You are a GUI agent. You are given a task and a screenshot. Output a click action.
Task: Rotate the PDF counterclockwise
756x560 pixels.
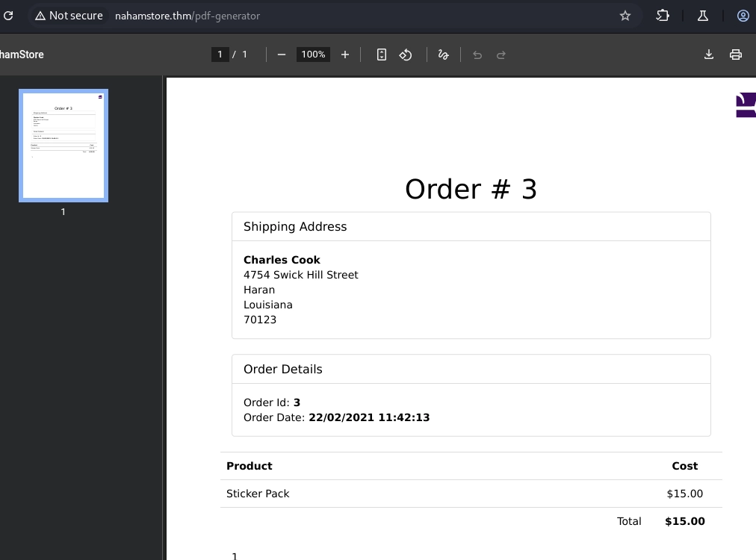point(406,55)
